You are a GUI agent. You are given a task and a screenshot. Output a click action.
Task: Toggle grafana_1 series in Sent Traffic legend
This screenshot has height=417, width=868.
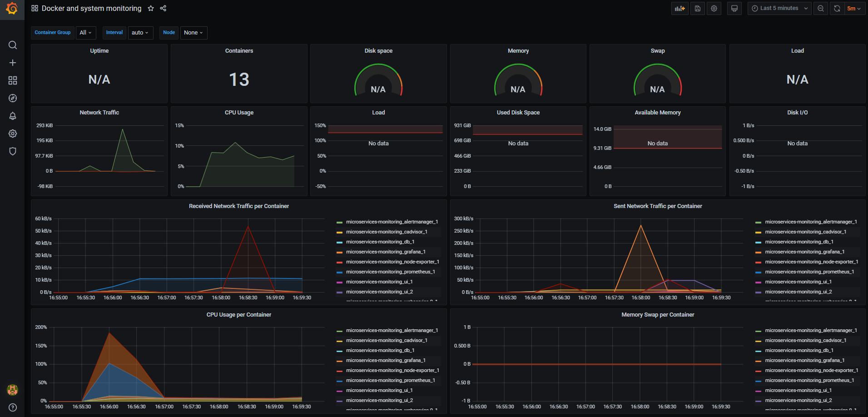[x=805, y=252]
